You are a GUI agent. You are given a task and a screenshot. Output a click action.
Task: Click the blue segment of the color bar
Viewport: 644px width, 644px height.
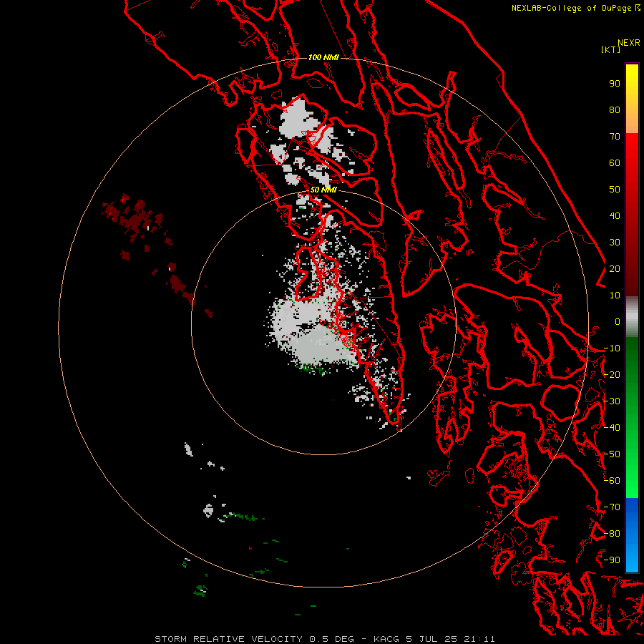point(632,535)
